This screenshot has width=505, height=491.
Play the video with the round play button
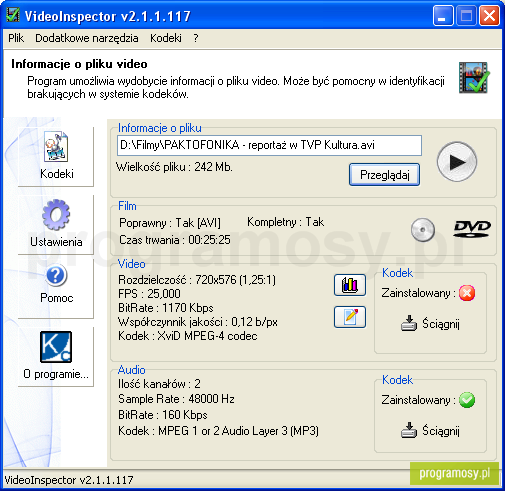[457, 162]
